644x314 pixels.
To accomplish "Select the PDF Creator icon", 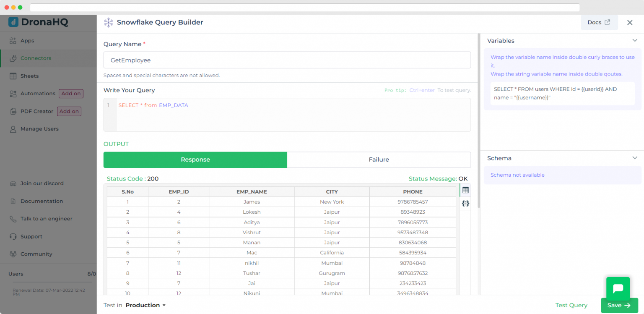I will [13, 111].
